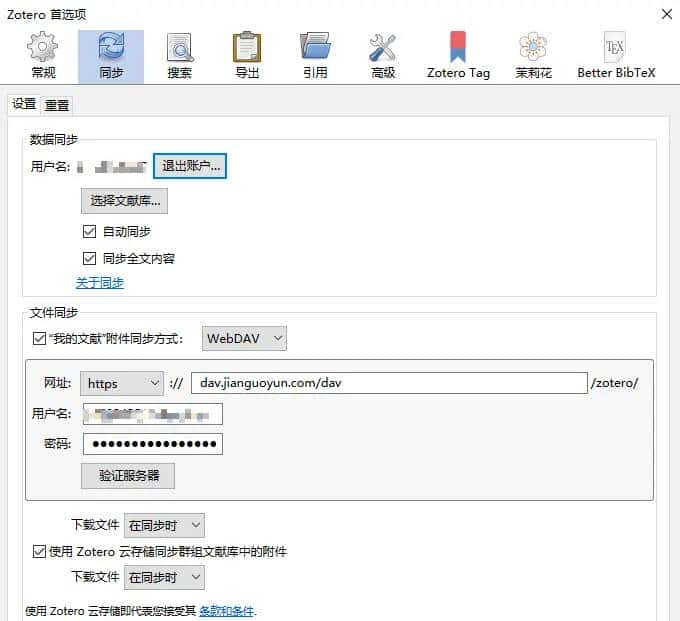Toggle 使用 Zotero 云存储同步群组文献库 checkbox
Image resolution: width=680 pixels, height=621 pixels.
39,552
